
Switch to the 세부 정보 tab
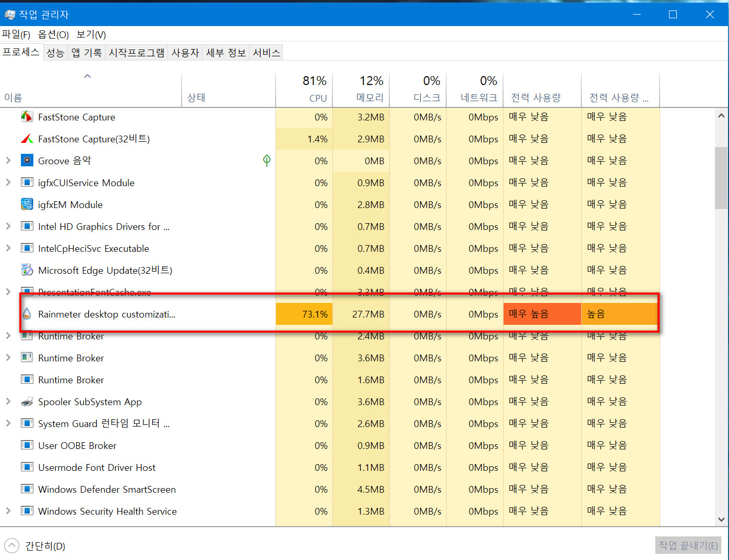(226, 53)
